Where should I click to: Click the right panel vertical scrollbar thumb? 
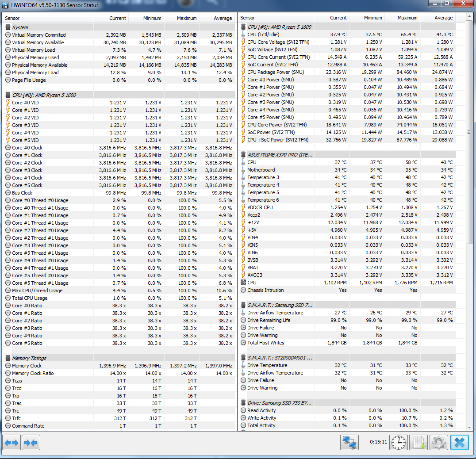[469, 132]
